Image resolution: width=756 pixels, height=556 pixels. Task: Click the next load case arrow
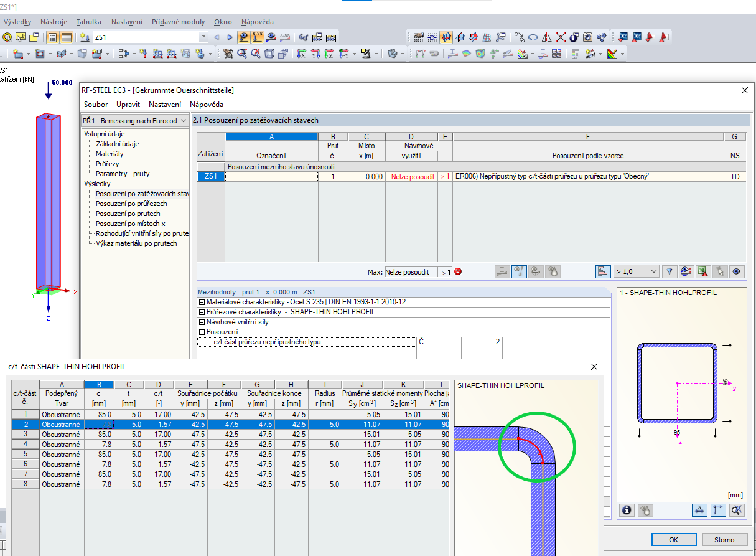(x=230, y=37)
